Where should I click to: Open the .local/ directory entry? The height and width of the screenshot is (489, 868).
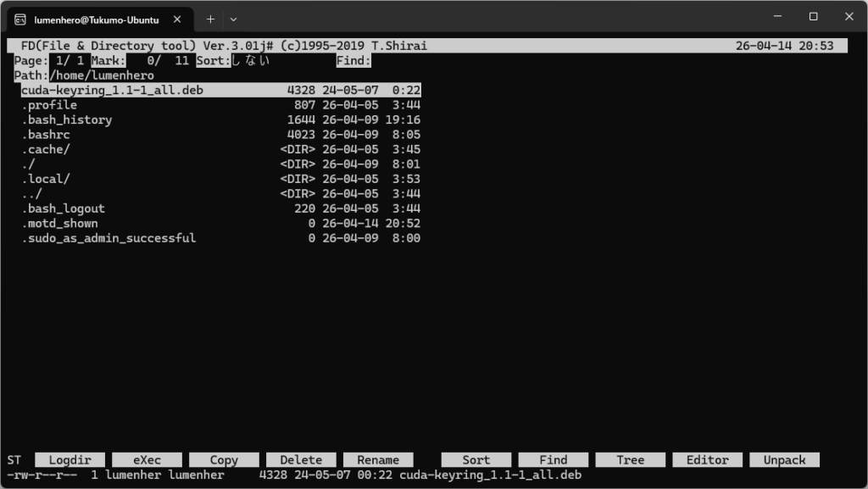[x=46, y=179]
